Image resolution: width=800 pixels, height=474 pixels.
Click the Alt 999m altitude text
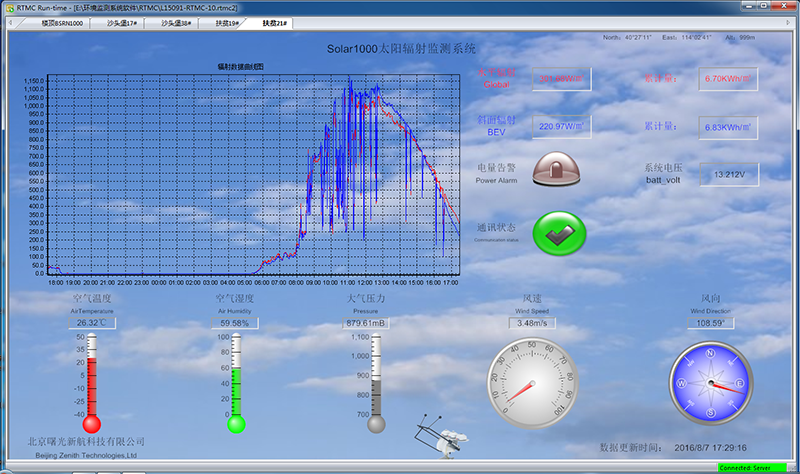[x=740, y=37]
